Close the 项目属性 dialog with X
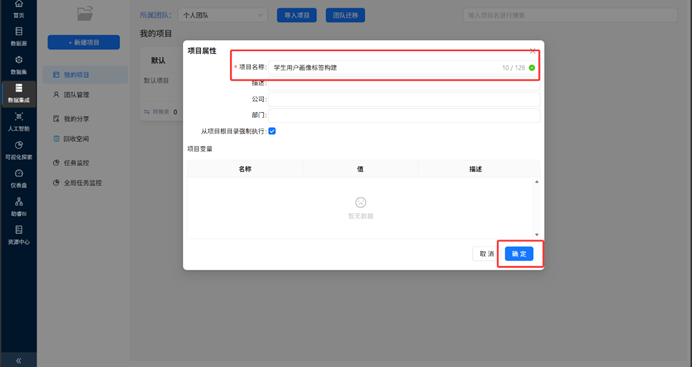The image size is (692, 367). 533,51
